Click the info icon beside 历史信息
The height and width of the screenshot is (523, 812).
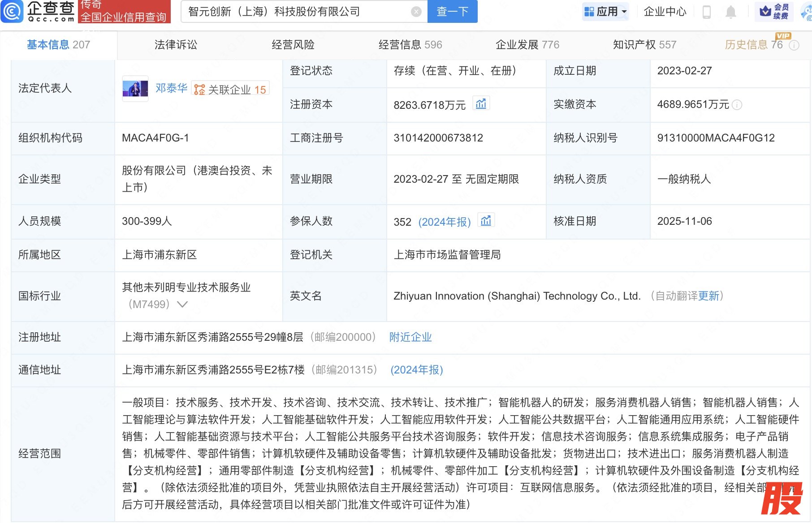click(x=794, y=45)
